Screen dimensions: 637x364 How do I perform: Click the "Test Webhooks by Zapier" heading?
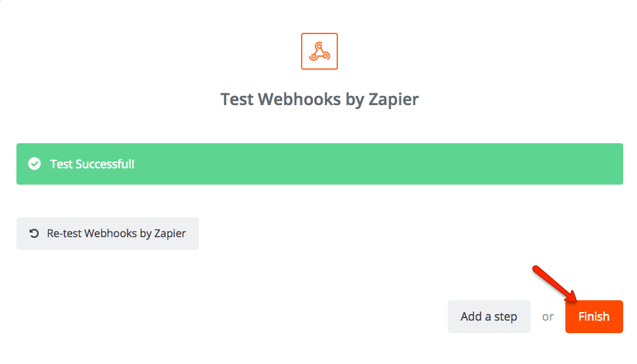point(319,99)
